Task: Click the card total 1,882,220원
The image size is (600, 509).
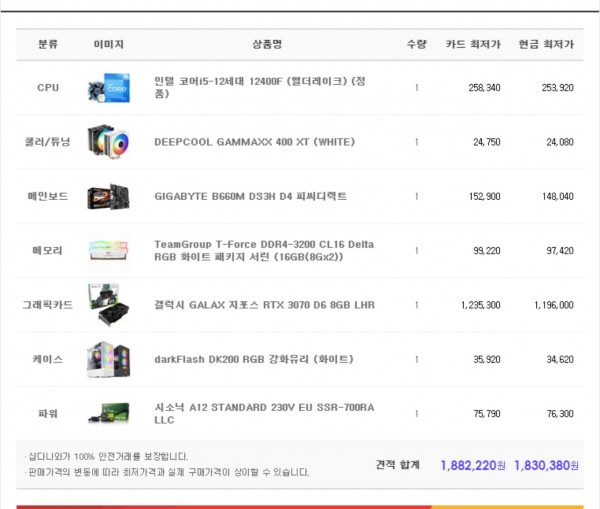Action: click(473, 465)
